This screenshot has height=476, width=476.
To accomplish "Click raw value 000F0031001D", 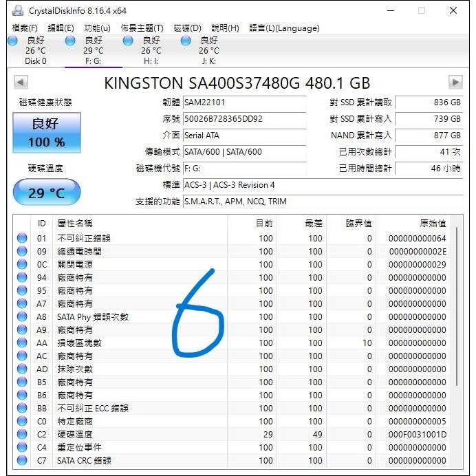I will (x=418, y=435).
